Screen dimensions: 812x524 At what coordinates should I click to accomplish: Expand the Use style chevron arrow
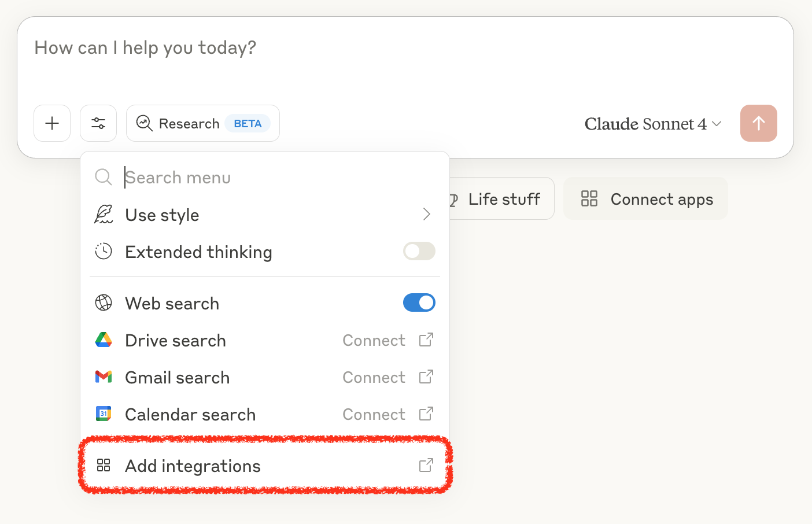[x=427, y=215]
